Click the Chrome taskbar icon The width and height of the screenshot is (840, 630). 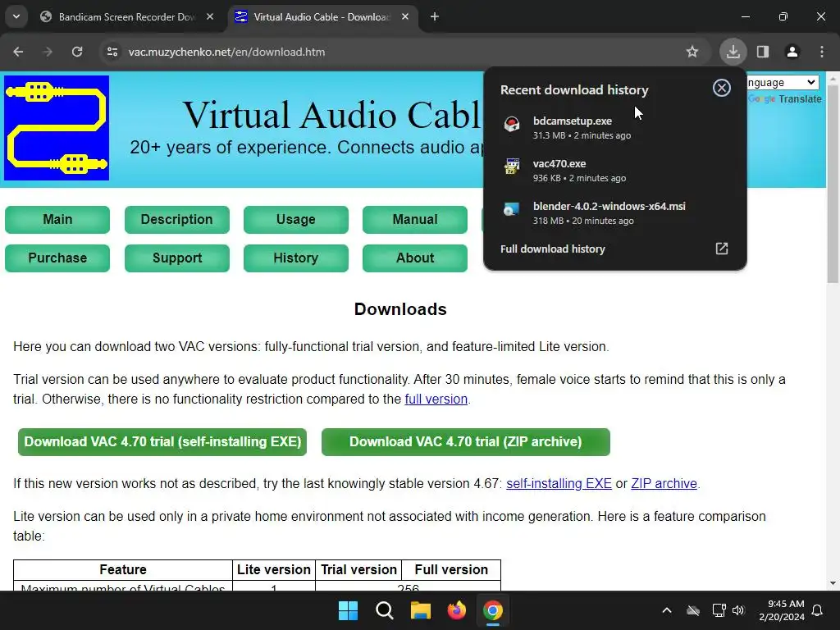[493, 610]
